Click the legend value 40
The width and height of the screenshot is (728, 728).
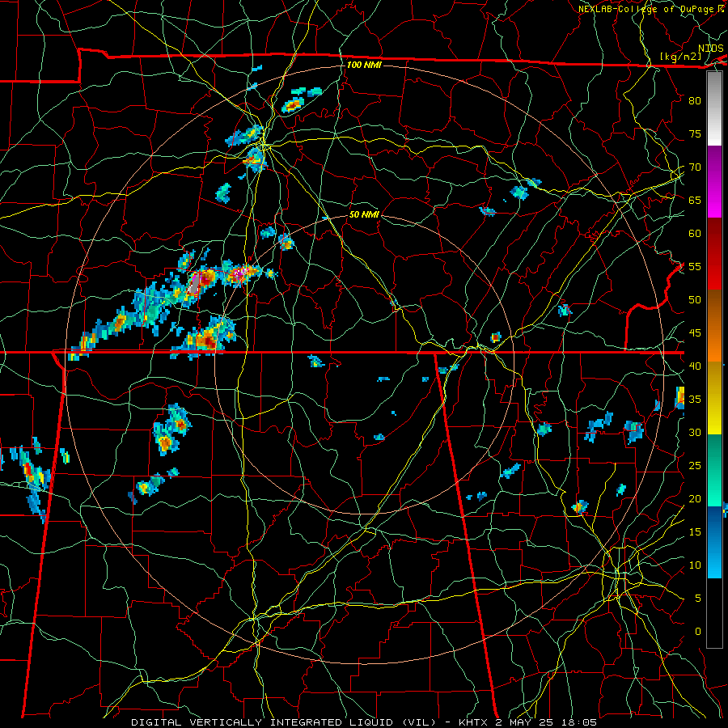695,366
